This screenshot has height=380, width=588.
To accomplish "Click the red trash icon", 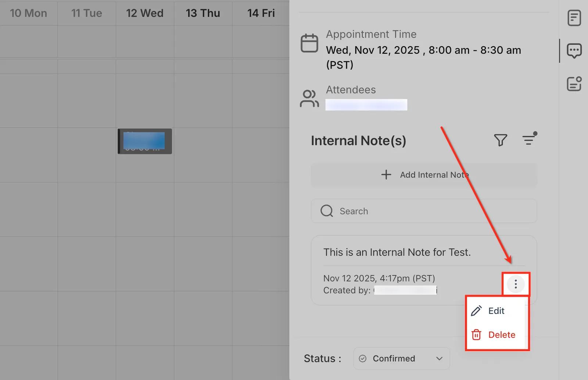I will click(x=476, y=334).
